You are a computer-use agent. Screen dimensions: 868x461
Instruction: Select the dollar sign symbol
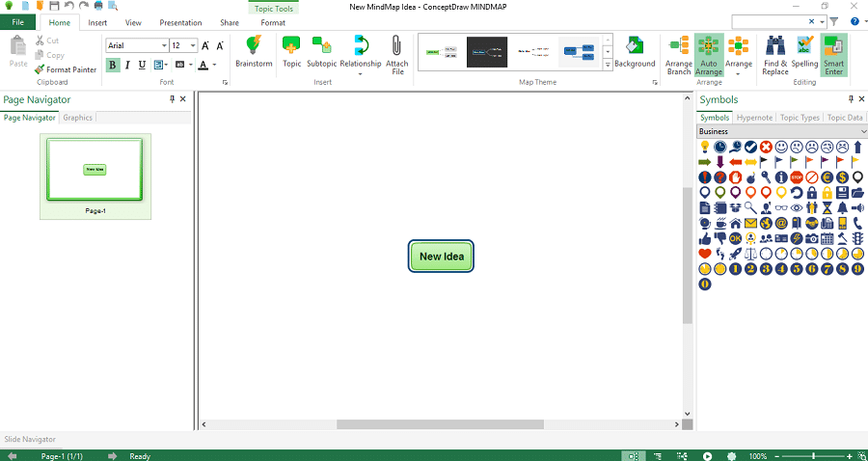coord(843,177)
